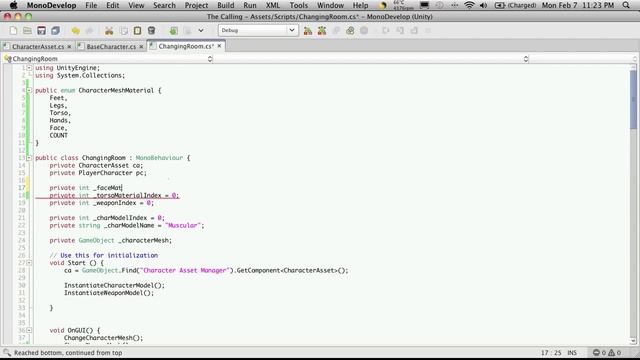Open Spotlight search magnifier icon

(626, 5)
